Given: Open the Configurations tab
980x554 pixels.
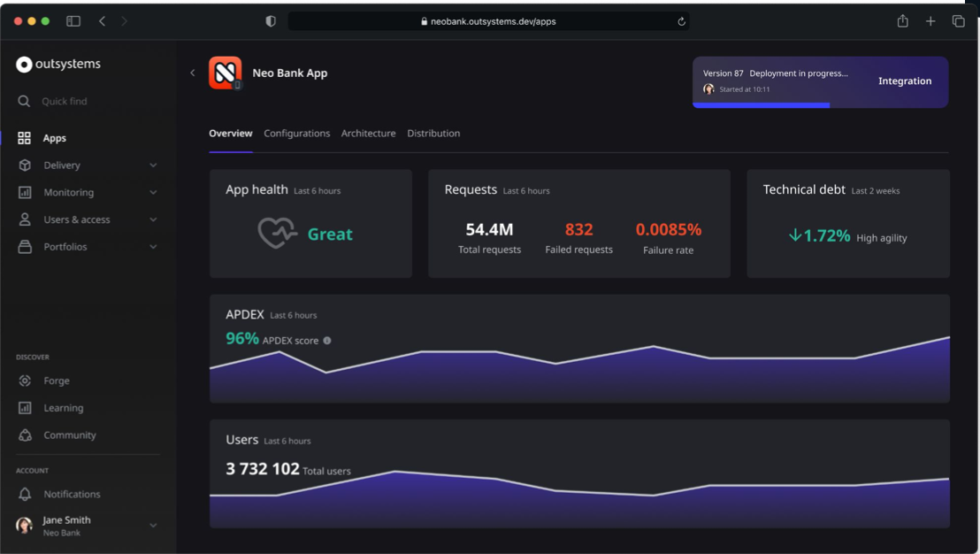Looking at the screenshot, I should click(297, 133).
